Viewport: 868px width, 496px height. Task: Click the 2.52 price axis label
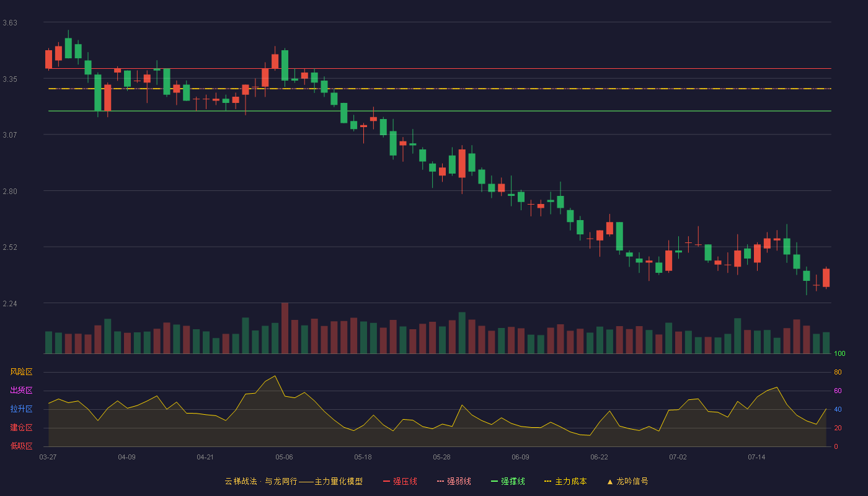point(10,247)
